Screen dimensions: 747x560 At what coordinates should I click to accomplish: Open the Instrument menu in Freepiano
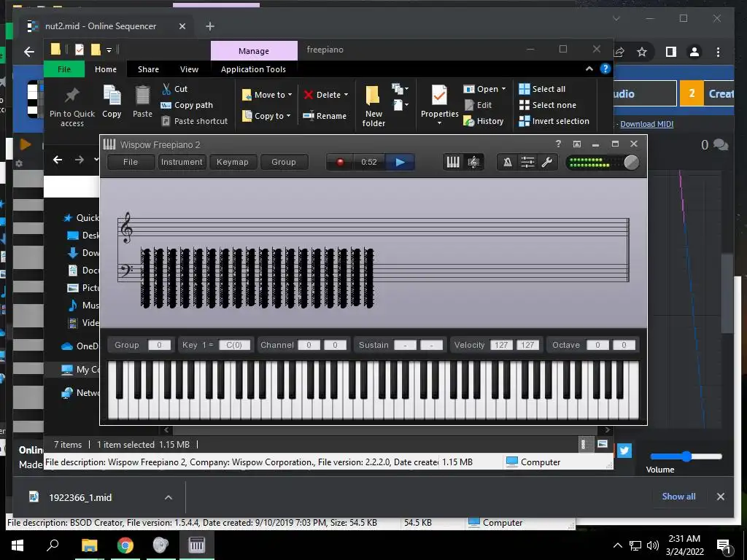click(182, 162)
